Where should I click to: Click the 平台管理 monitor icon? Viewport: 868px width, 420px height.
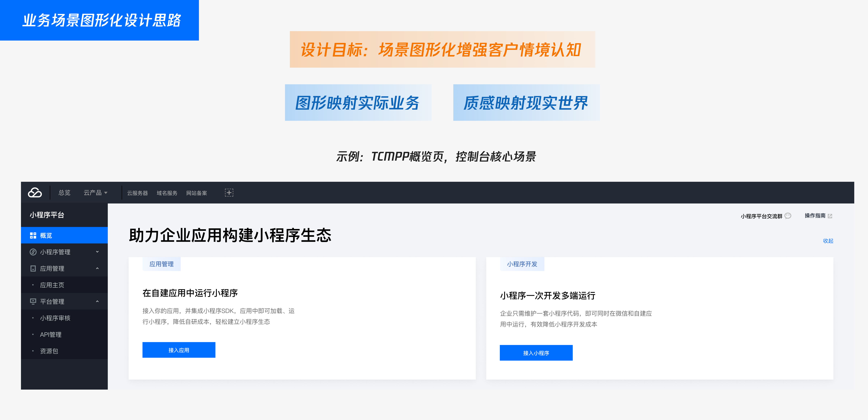tap(33, 301)
